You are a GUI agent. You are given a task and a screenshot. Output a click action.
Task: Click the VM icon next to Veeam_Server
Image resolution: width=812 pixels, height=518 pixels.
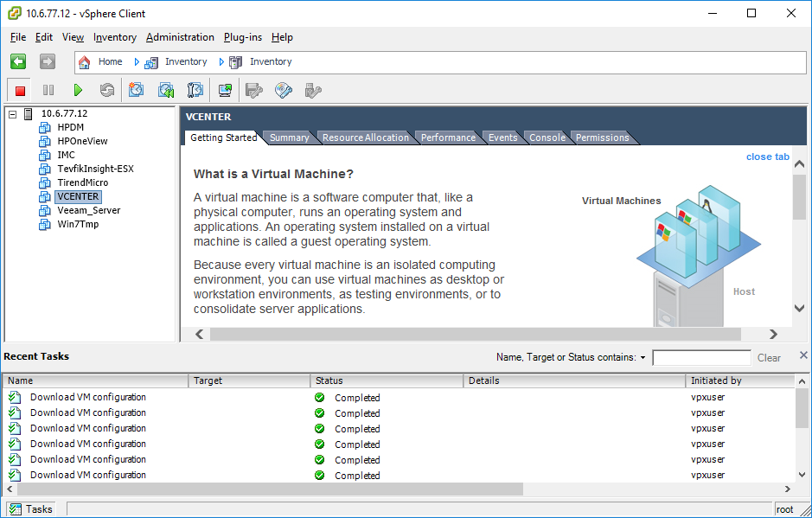coord(45,211)
